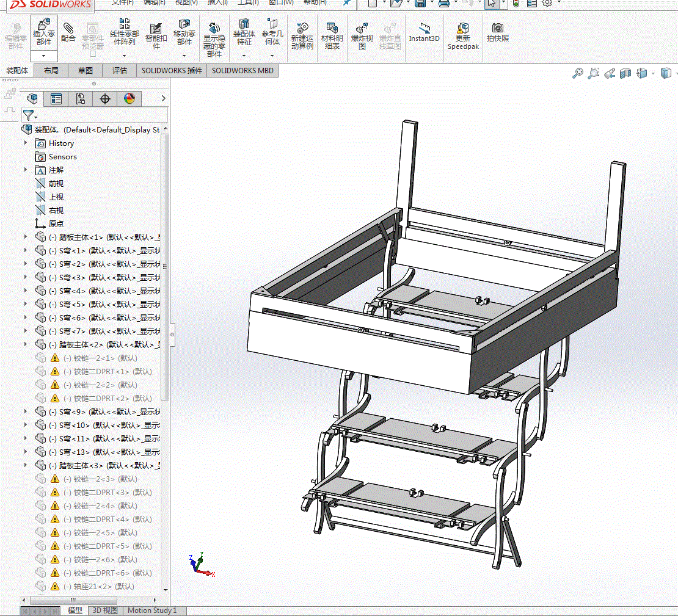
Task: Open SOLIDWORKS 插件 tab
Action: click(172, 70)
